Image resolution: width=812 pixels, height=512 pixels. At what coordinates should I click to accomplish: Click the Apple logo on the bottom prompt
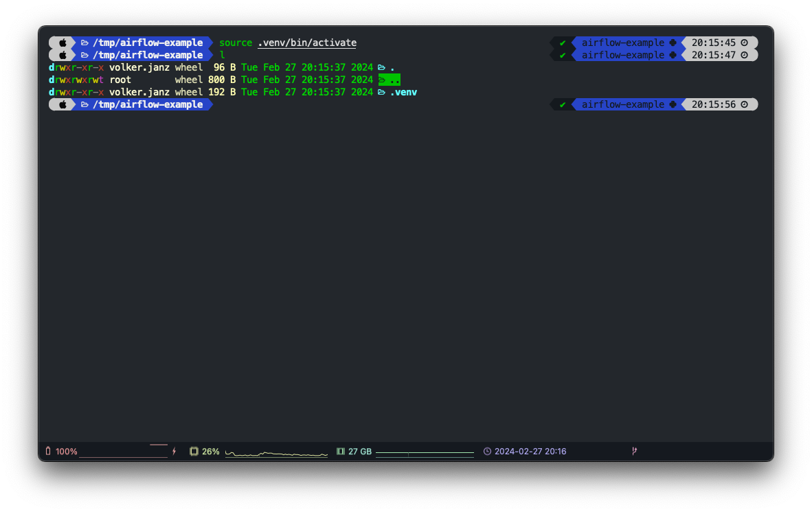63,104
